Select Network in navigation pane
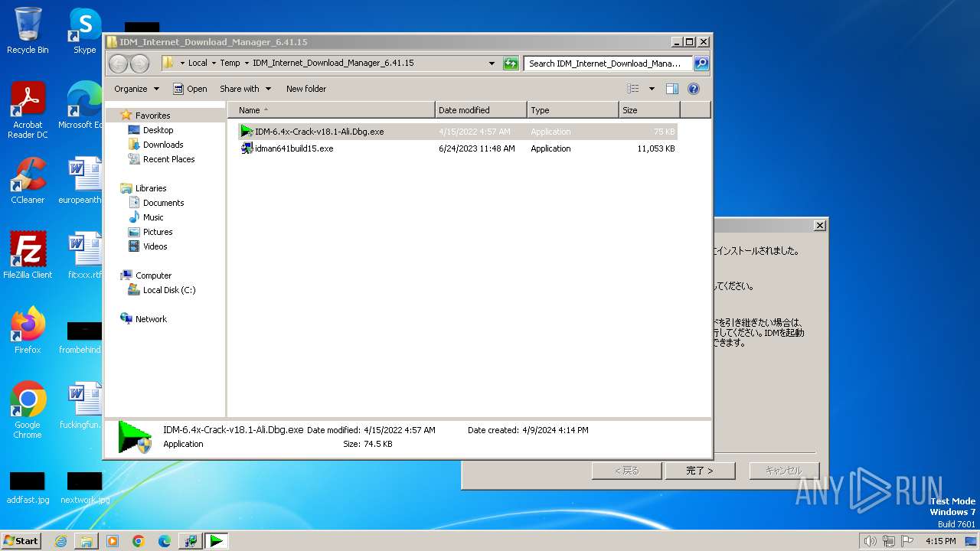Viewport: 980px width, 551px height. (x=150, y=319)
